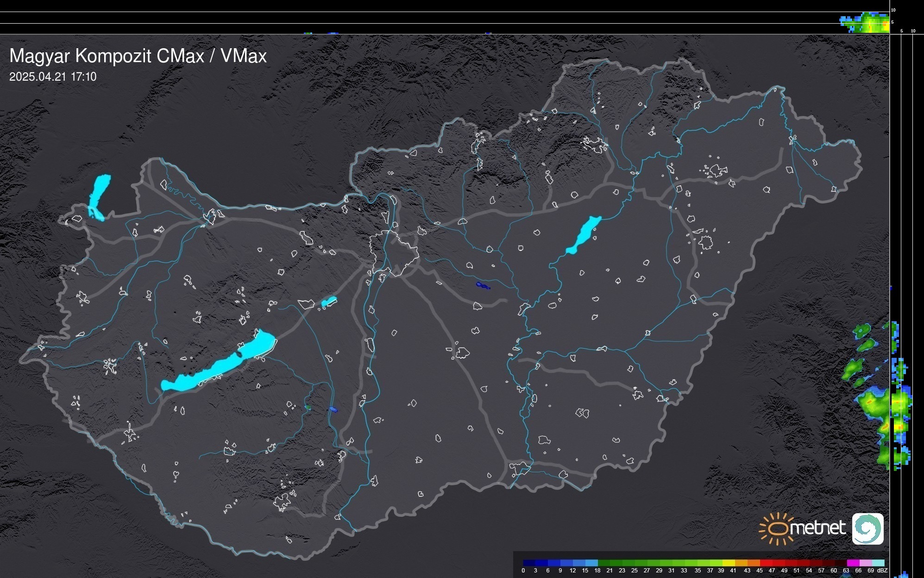Screen dimensions: 924x578
Task: Click the metnet sun logo
Action: point(777,528)
